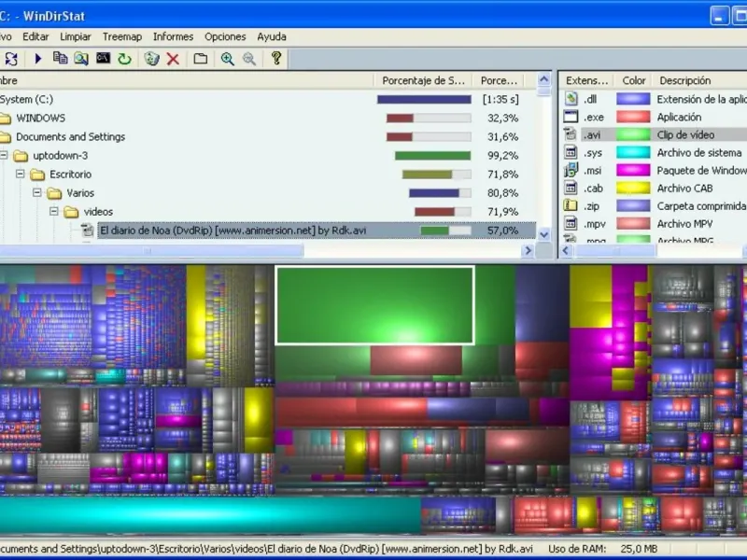Click the .cab file type icon
This screenshot has width=747, height=560.
pos(571,188)
